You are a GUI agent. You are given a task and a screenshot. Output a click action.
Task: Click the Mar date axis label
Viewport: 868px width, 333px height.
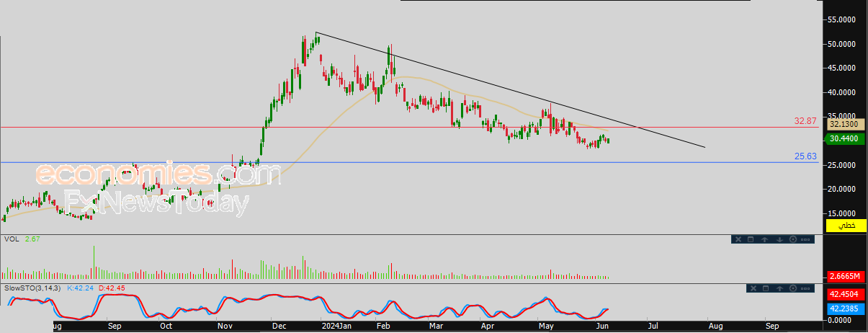click(x=437, y=326)
